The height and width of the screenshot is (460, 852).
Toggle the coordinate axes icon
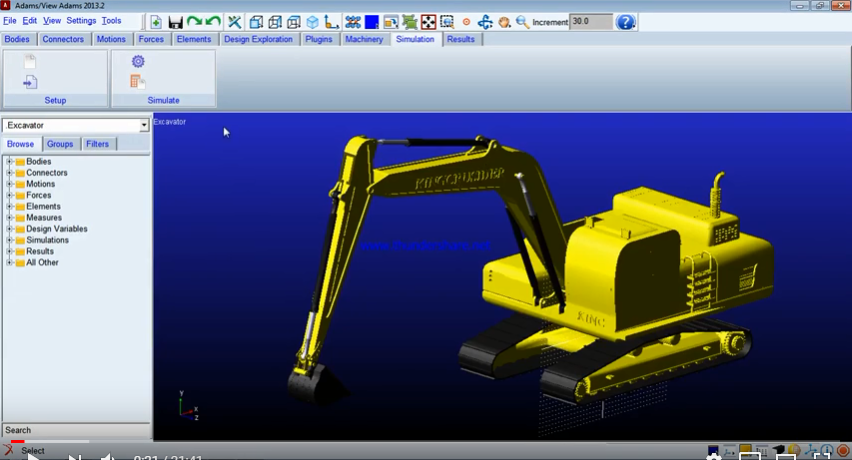click(331, 22)
